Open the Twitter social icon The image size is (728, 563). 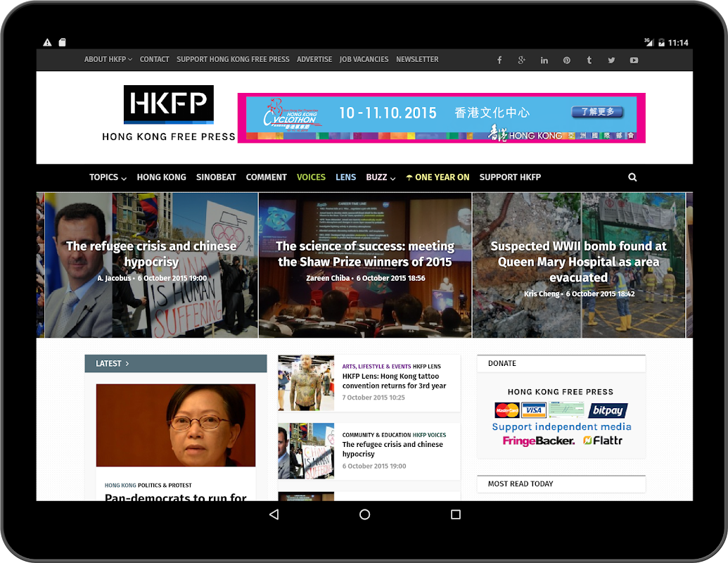point(611,60)
